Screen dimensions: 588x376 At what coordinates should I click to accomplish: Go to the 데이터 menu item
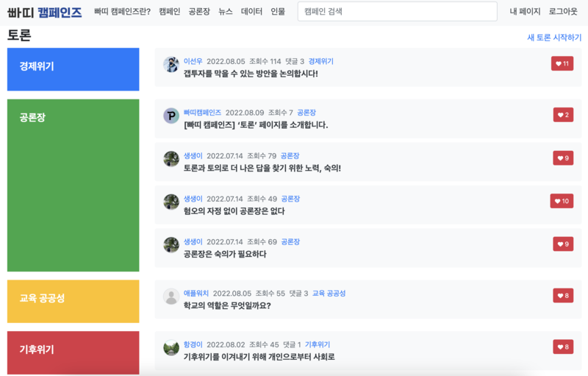[x=251, y=12]
